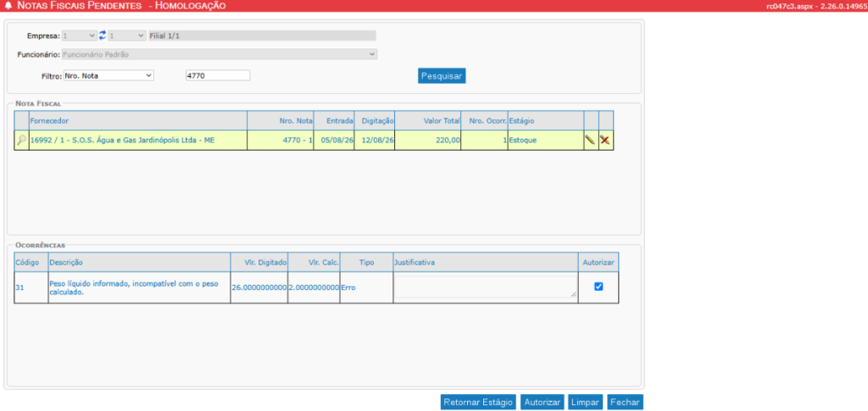The width and height of the screenshot is (868, 411).
Task: Click typed value 26.0000000000
Action: 259,287
